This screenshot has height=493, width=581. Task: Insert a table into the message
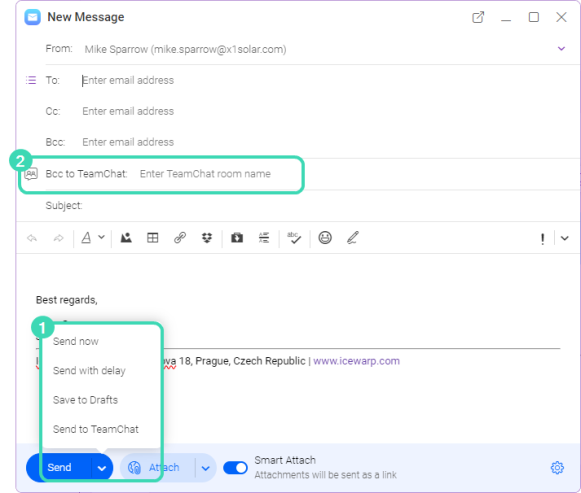pyautogui.click(x=153, y=237)
